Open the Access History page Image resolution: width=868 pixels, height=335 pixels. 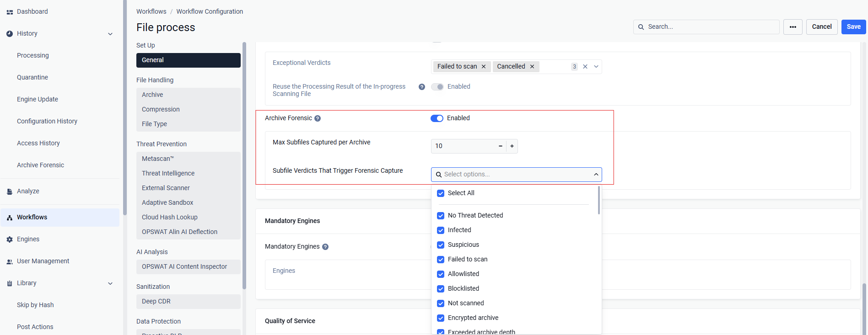(x=38, y=144)
